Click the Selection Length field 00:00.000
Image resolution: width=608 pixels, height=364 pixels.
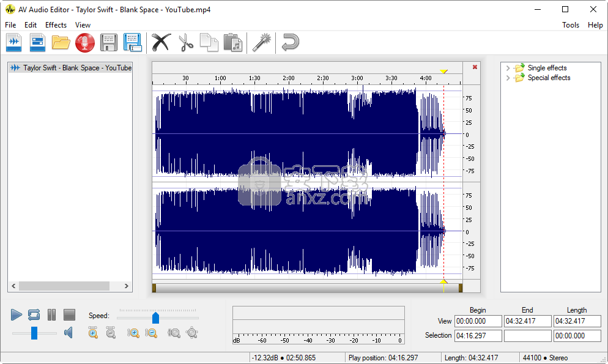click(x=577, y=336)
